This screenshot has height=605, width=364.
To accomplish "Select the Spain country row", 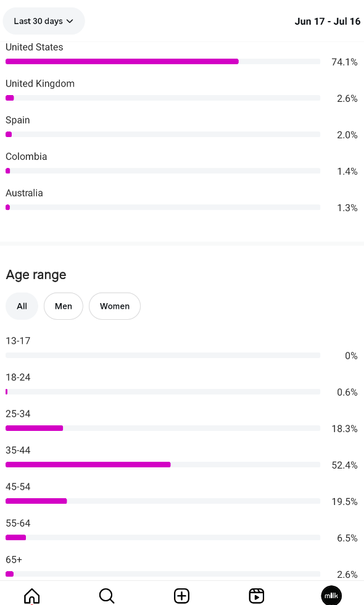I will pyautogui.click(x=181, y=128).
